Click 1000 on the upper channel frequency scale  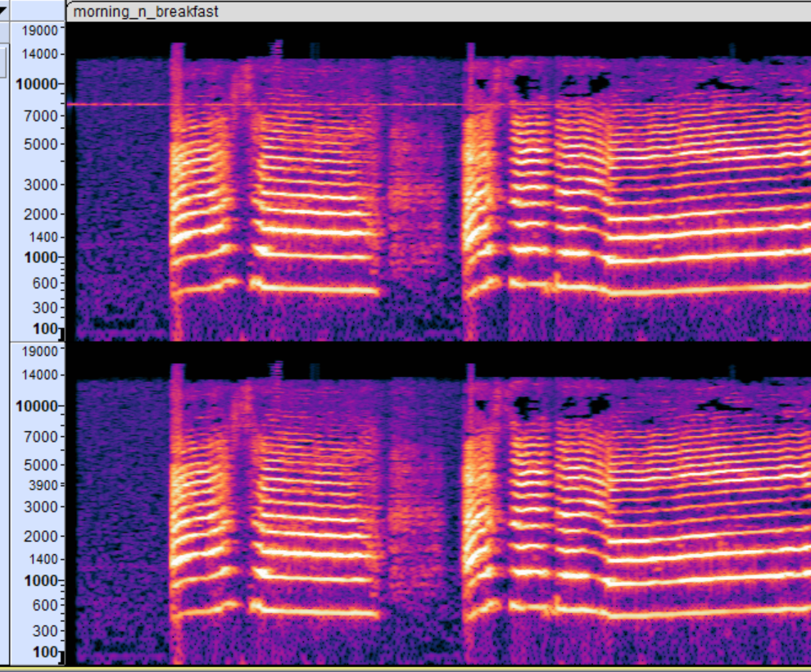(x=43, y=257)
